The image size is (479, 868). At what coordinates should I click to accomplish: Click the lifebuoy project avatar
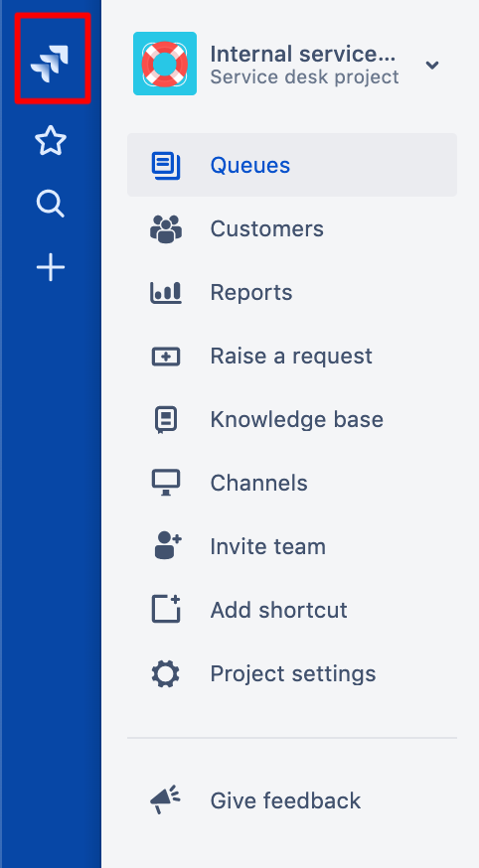pos(165,64)
